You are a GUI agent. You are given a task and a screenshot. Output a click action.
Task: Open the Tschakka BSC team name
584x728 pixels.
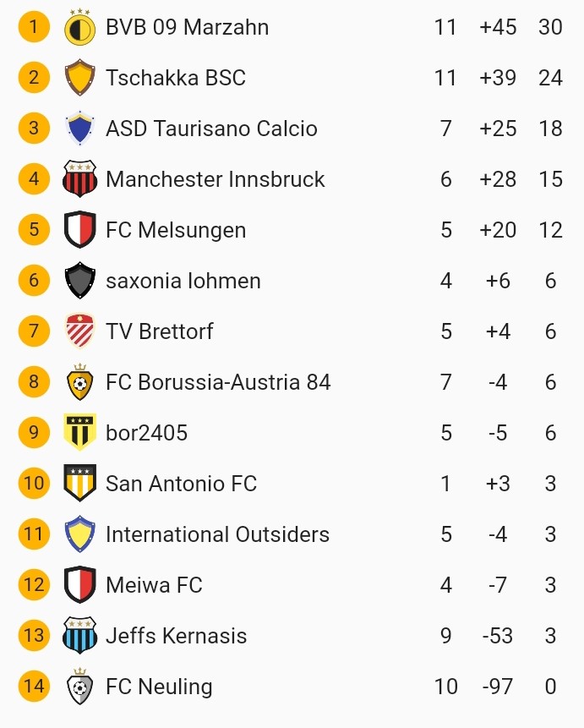(x=176, y=78)
